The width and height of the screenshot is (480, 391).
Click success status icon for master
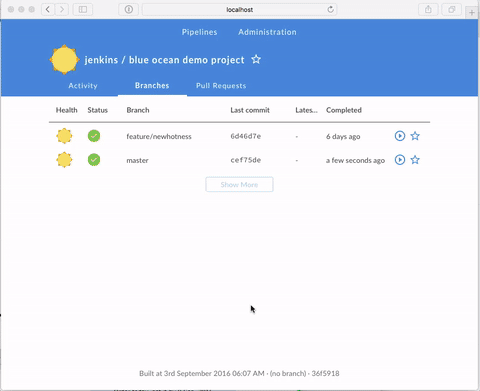94,160
